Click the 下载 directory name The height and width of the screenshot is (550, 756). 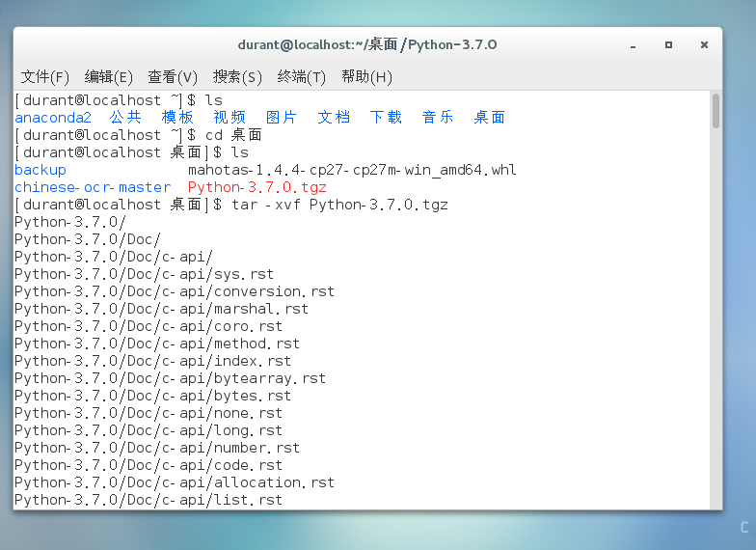tap(386, 118)
